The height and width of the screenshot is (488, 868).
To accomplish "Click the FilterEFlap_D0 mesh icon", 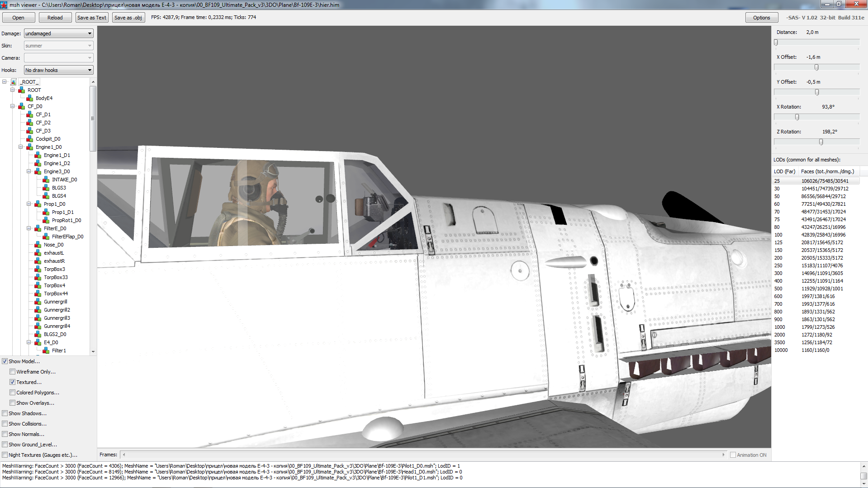I will pos(46,237).
